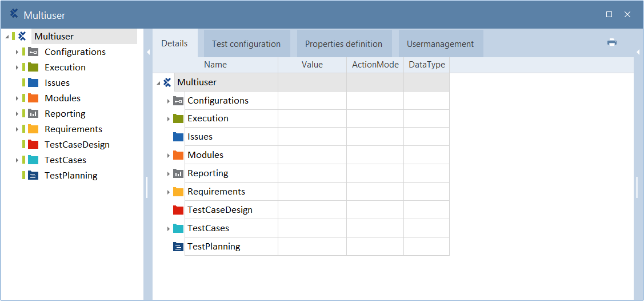The width and height of the screenshot is (644, 301).
Task: Click the Issues folder icon in left tree
Action: 33,82
